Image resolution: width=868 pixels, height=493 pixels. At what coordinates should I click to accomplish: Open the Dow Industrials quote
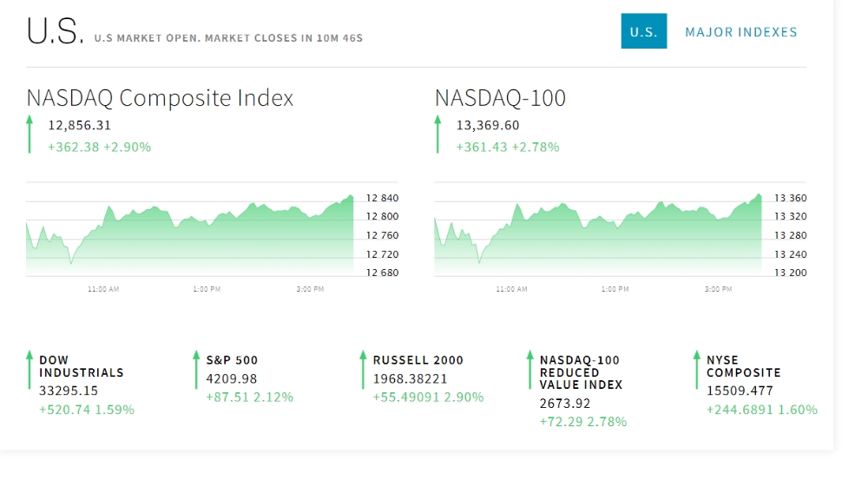click(x=82, y=366)
